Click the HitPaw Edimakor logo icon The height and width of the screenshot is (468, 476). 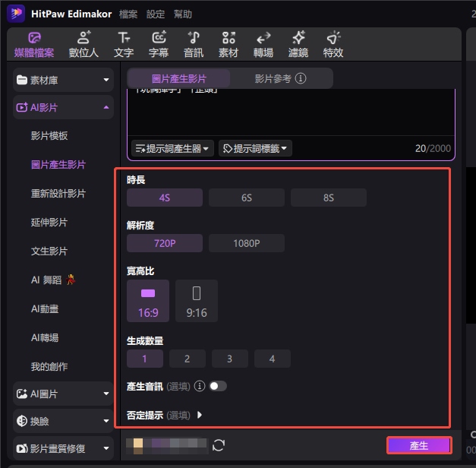click(16, 14)
